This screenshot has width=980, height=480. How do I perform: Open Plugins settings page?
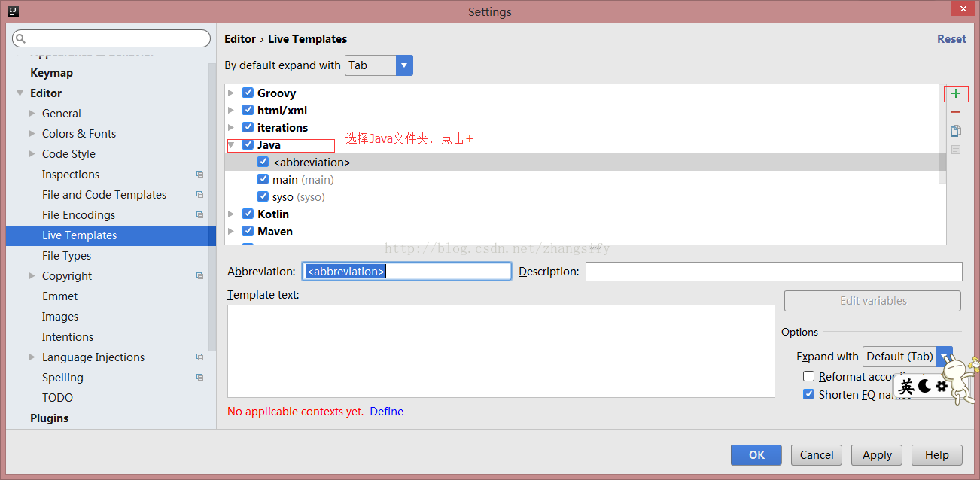(49, 418)
